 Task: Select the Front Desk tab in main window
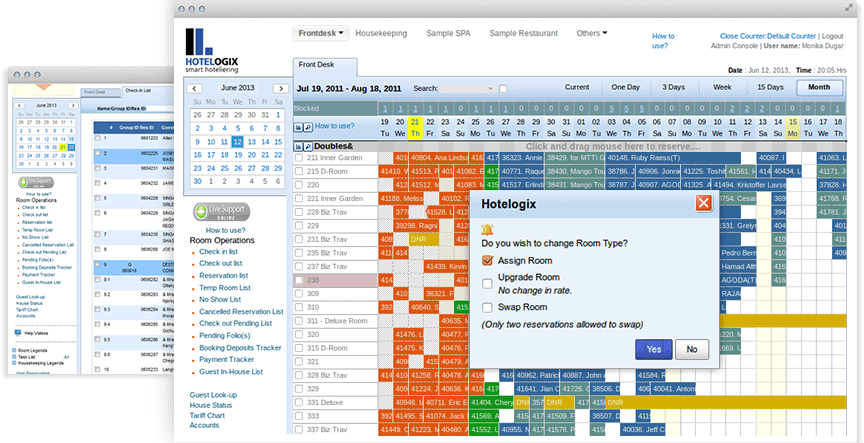pos(325,66)
